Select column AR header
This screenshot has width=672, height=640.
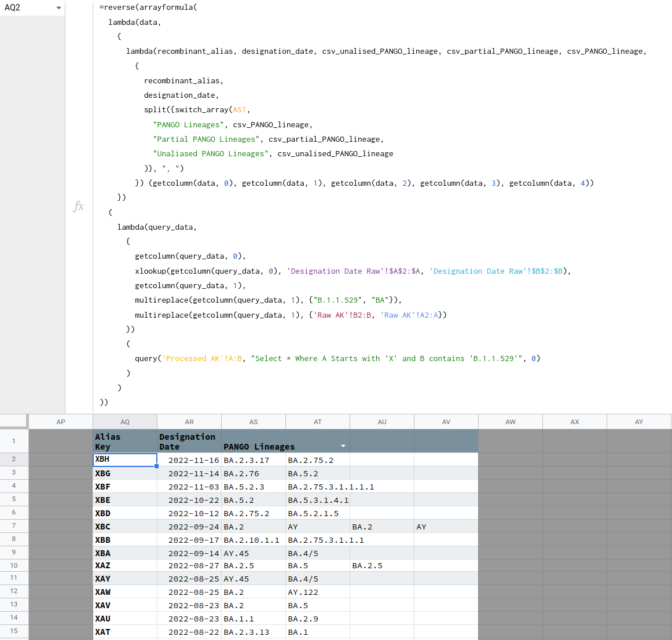click(x=189, y=422)
